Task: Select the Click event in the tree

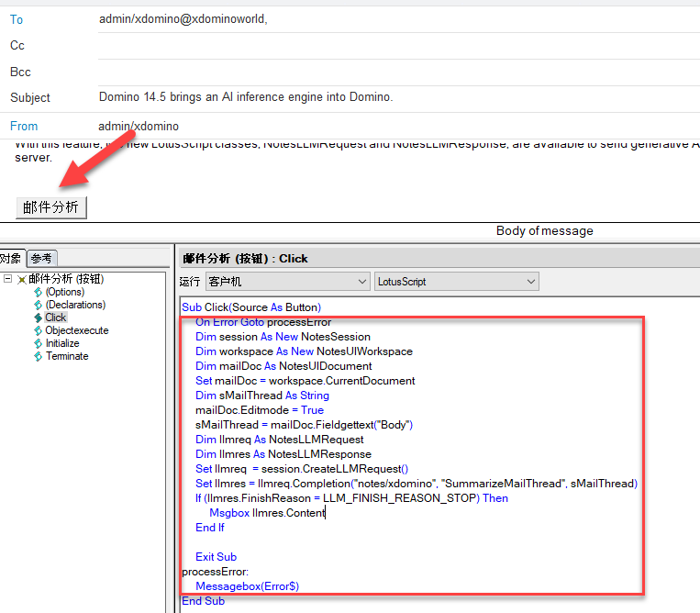Action: (55, 318)
